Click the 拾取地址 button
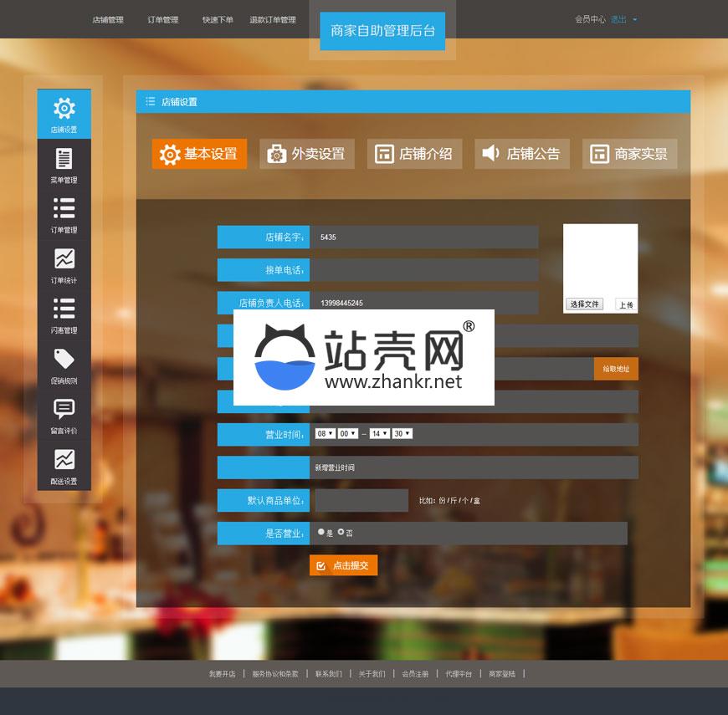 616,369
